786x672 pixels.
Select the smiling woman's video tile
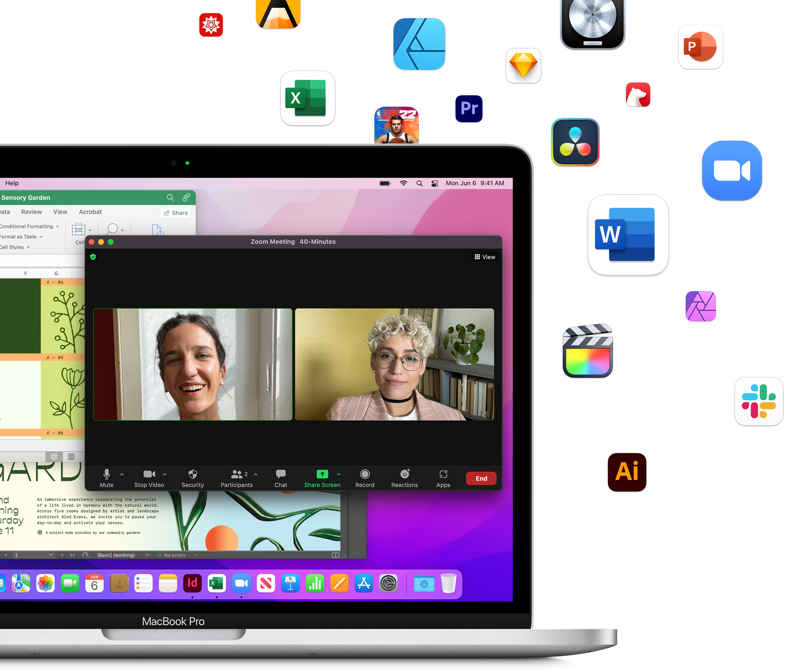(x=193, y=364)
